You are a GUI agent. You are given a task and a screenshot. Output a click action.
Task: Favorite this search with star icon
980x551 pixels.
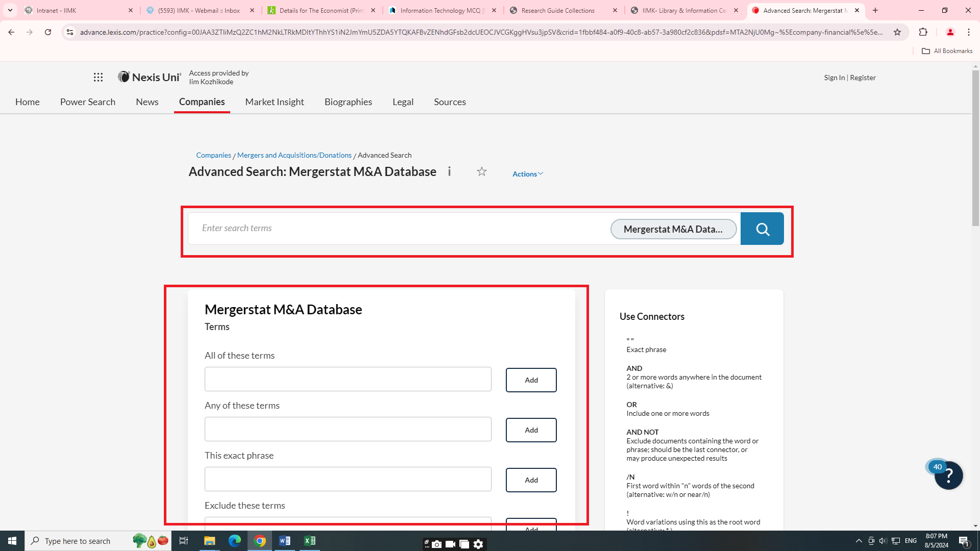tap(481, 171)
